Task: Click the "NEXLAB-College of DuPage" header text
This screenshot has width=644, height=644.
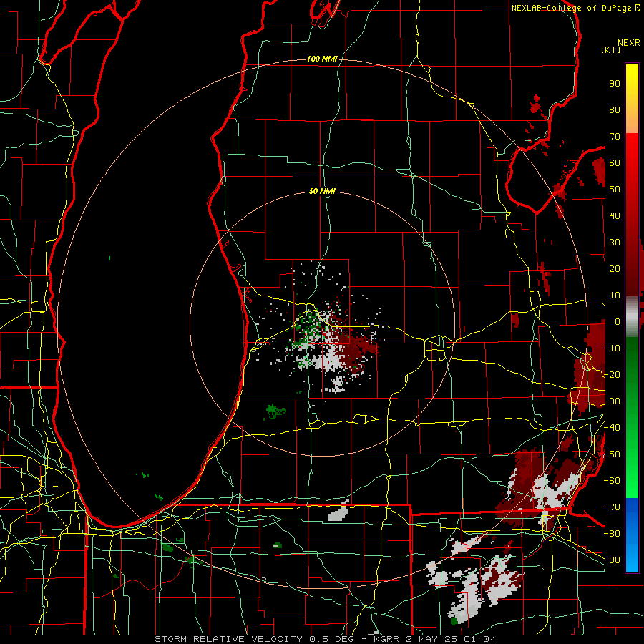Action: 571,8
